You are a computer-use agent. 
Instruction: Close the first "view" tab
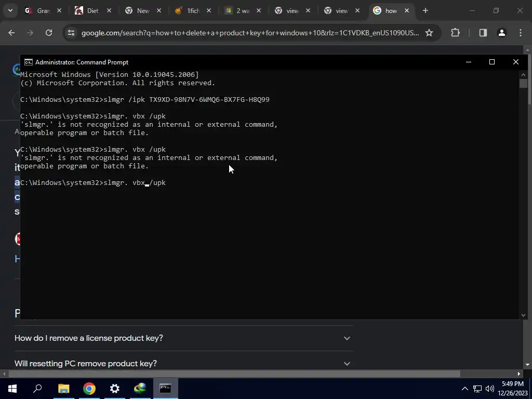point(308,10)
